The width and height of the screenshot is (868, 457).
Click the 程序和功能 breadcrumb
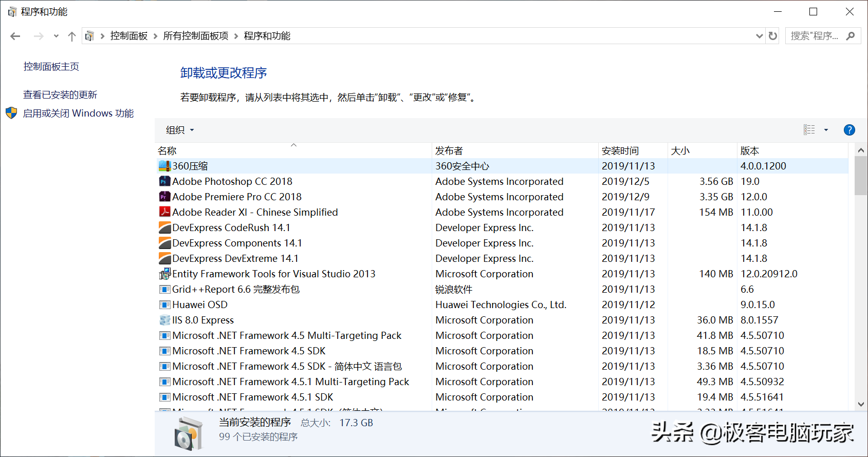tap(267, 36)
